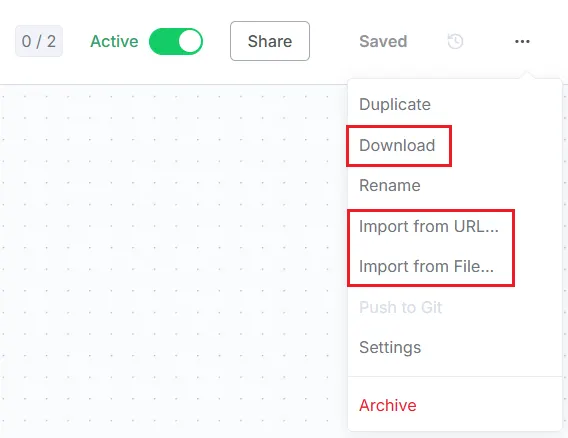Click the 0 / 2 counter badge
The height and width of the screenshot is (438, 568).
coord(39,41)
